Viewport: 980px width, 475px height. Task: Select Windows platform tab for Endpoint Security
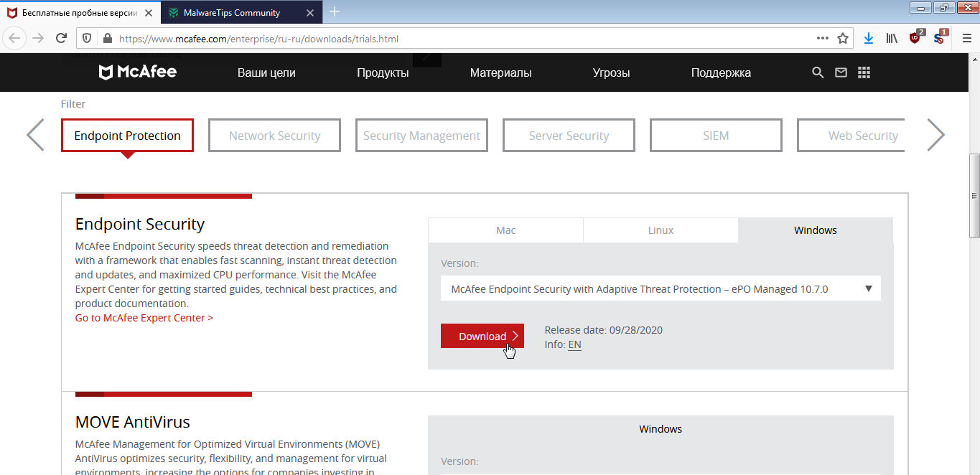tap(816, 230)
